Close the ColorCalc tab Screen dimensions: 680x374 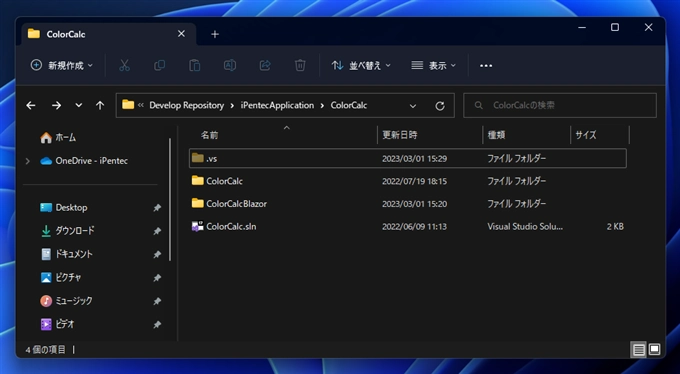[x=181, y=34]
